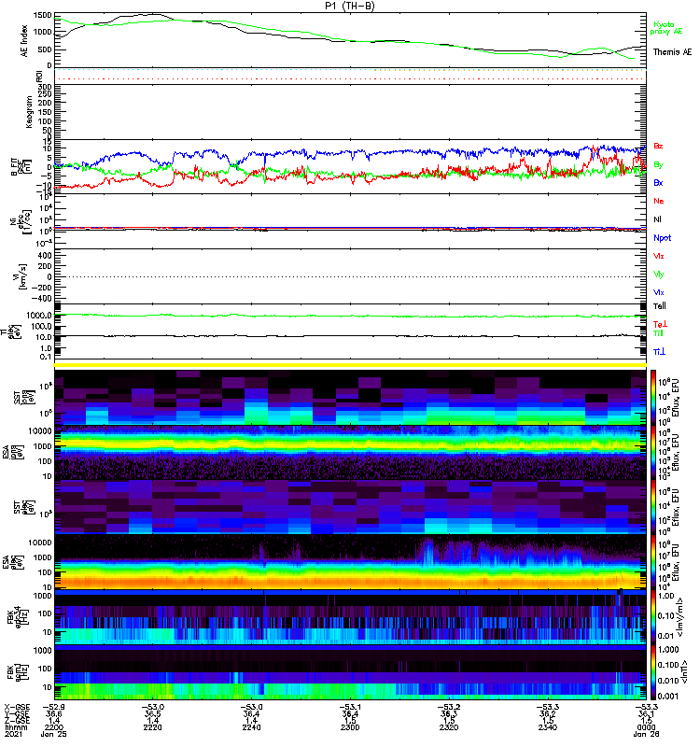Click the "2340" time axis tick label
This screenshot has height=747, width=700.
[x=548, y=727]
